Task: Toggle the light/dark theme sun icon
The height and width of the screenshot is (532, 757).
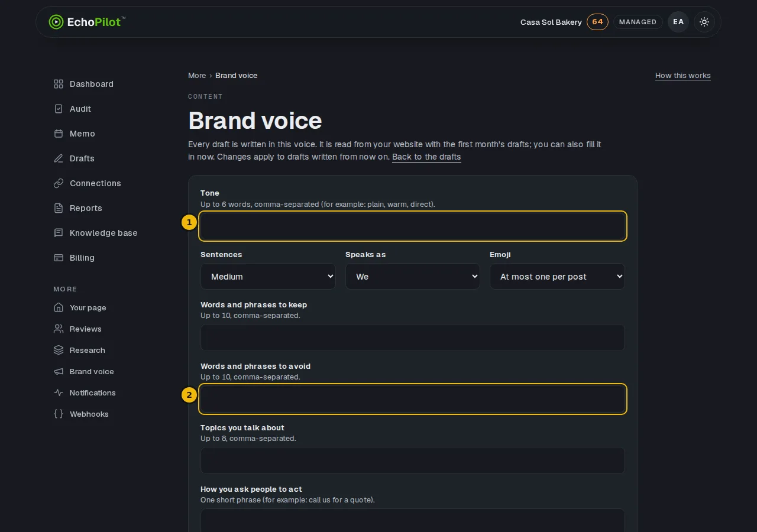Action: tap(704, 22)
